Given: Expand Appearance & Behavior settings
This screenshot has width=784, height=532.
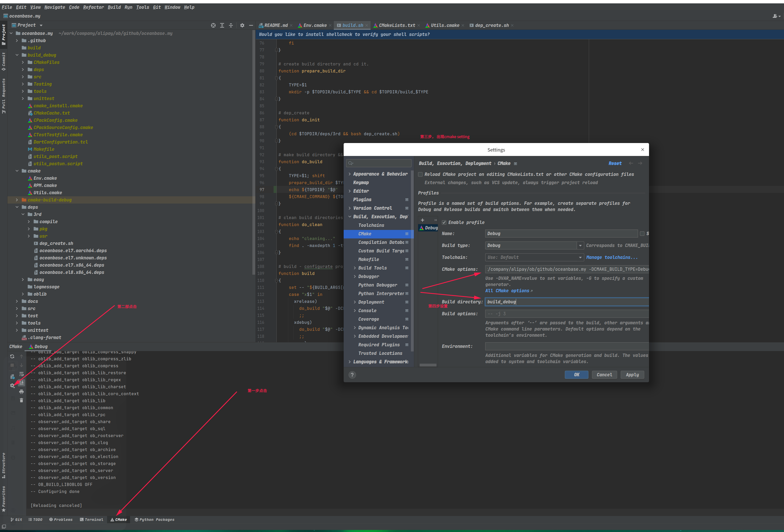Looking at the screenshot, I should (350, 174).
